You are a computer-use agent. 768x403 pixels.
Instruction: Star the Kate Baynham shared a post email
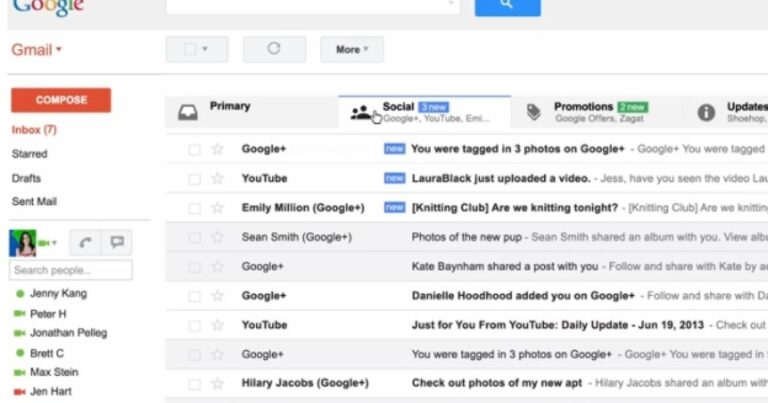217,266
